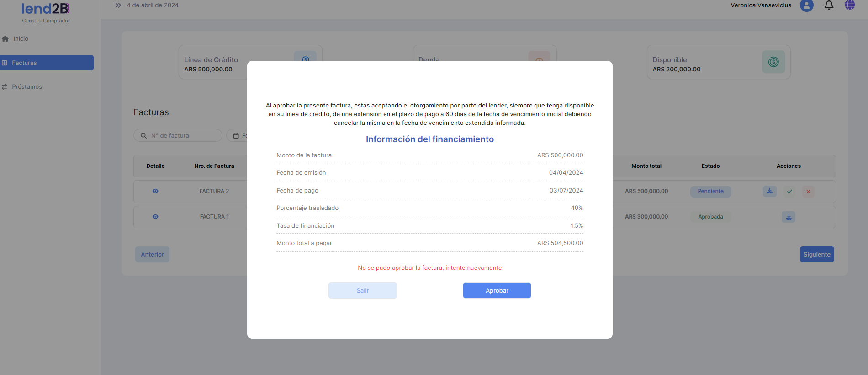Open Préstamos in the sidebar

(26, 86)
